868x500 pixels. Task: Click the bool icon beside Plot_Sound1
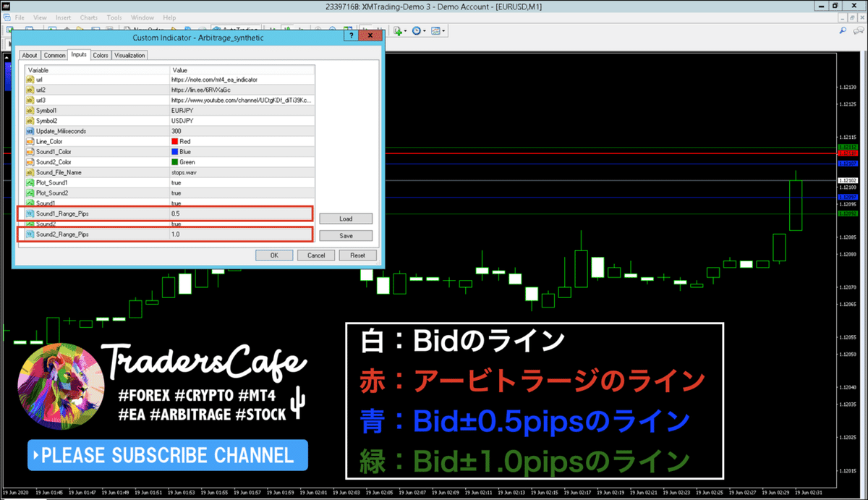pyautogui.click(x=30, y=183)
